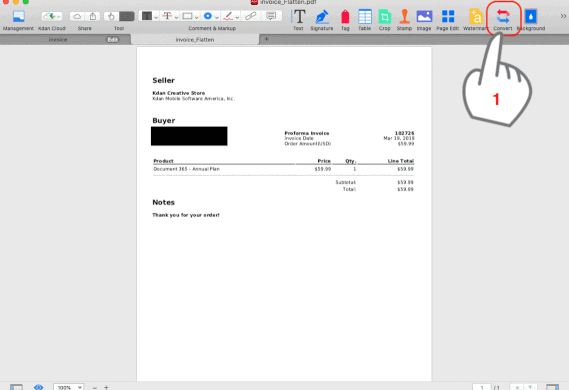Screen dimensions: 569x390
Task: Choose the rectangle shape tool
Action: pyautogui.click(x=187, y=16)
